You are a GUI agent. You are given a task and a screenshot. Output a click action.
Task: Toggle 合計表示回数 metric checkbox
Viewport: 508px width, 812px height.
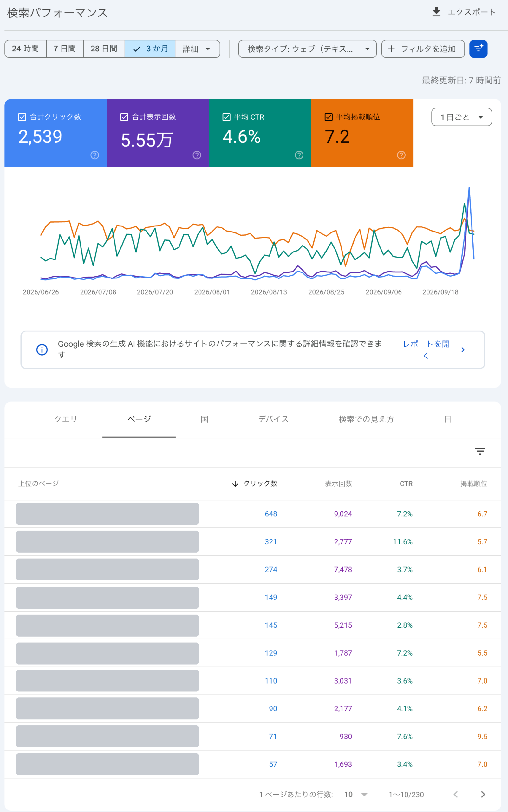[124, 117]
